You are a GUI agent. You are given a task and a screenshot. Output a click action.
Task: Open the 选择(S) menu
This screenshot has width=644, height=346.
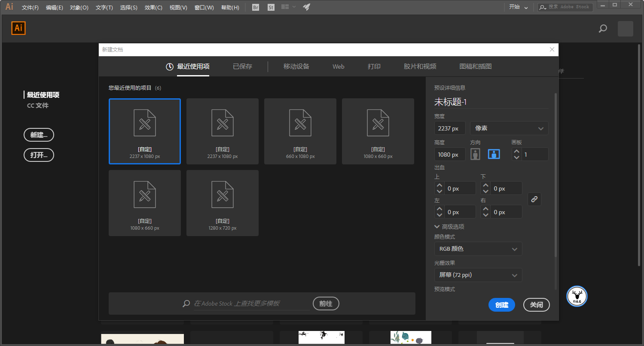pyautogui.click(x=129, y=7)
